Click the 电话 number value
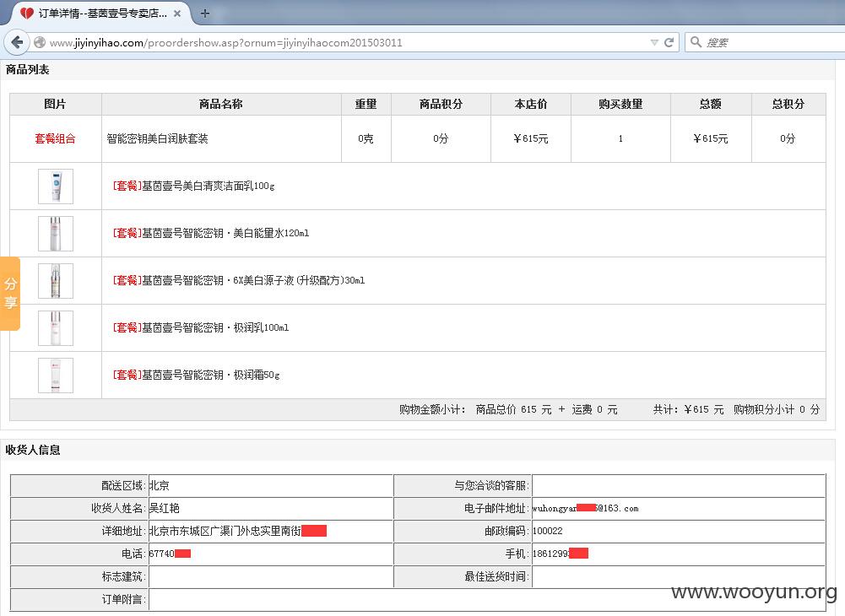Viewport: 845px width, 616px height. coord(170,554)
